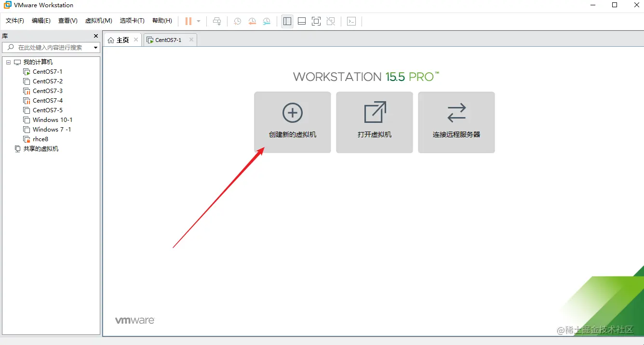Toggle the library sidebar view icon
Image resolution: width=644 pixels, height=345 pixels.
tap(287, 21)
